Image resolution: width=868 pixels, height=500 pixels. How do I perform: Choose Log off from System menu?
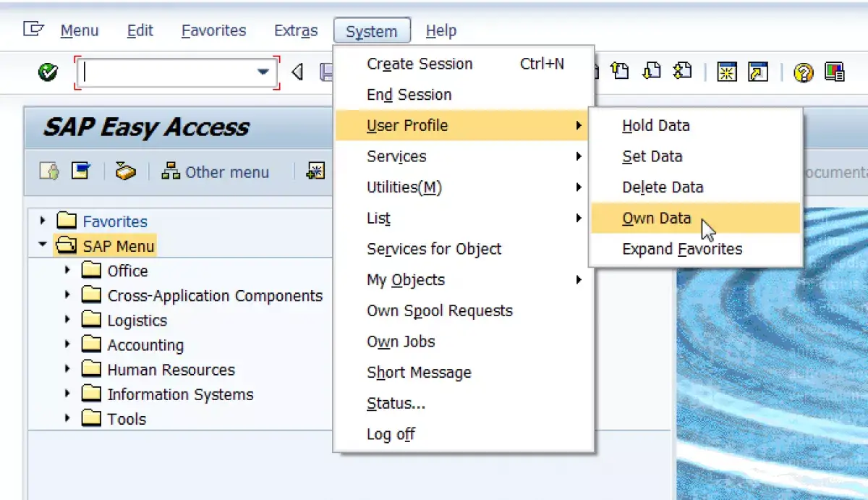coord(464,434)
